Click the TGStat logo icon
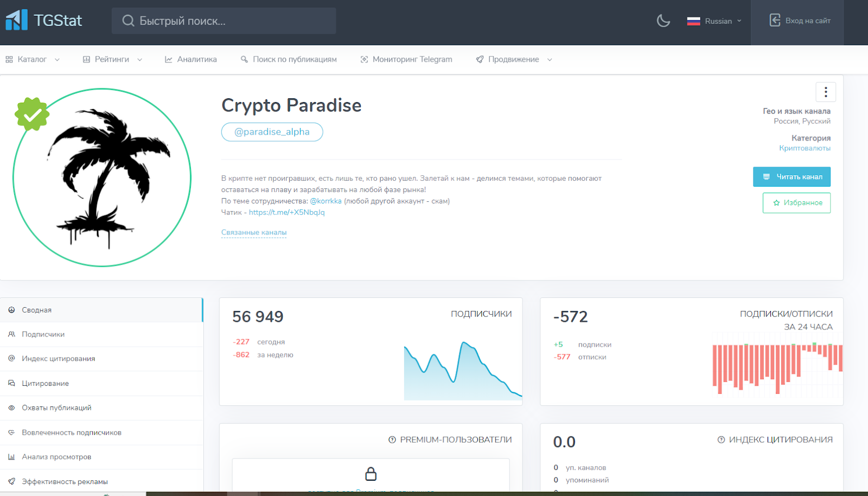 (x=16, y=21)
